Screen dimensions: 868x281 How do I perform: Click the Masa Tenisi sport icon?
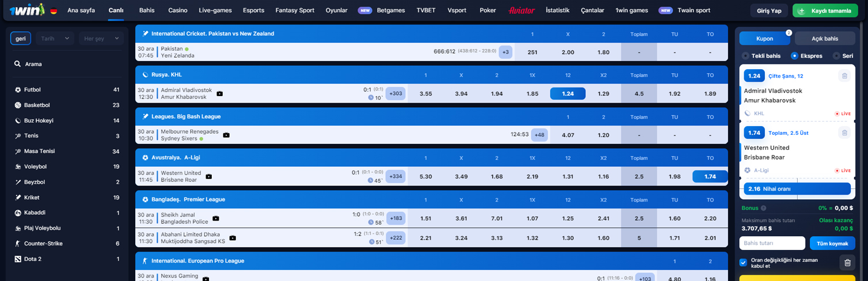point(18,151)
